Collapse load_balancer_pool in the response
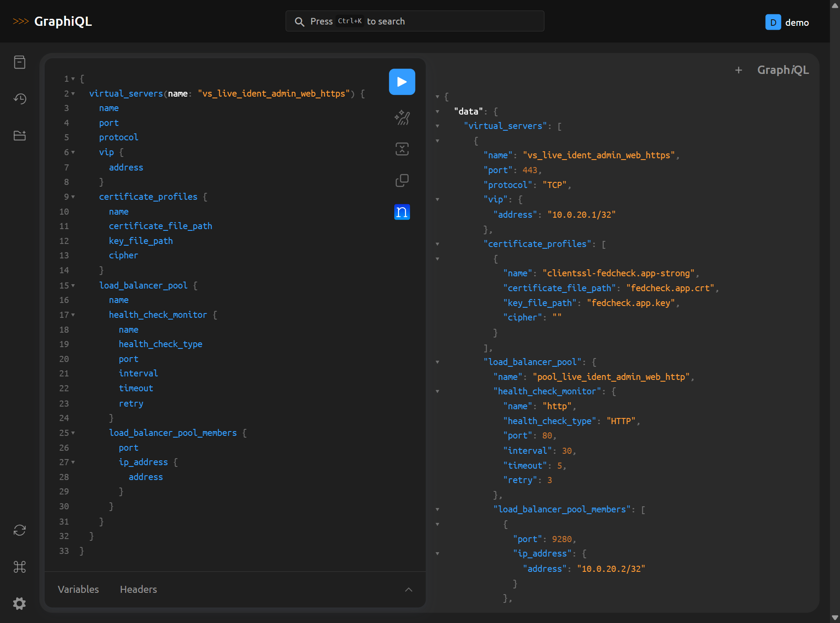This screenshot has height=623, width=840. 437,362
